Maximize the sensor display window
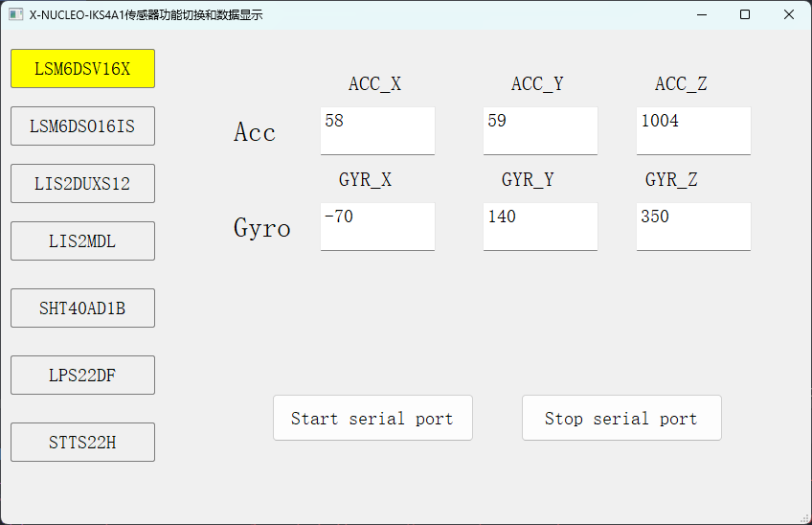 (745, 14)
